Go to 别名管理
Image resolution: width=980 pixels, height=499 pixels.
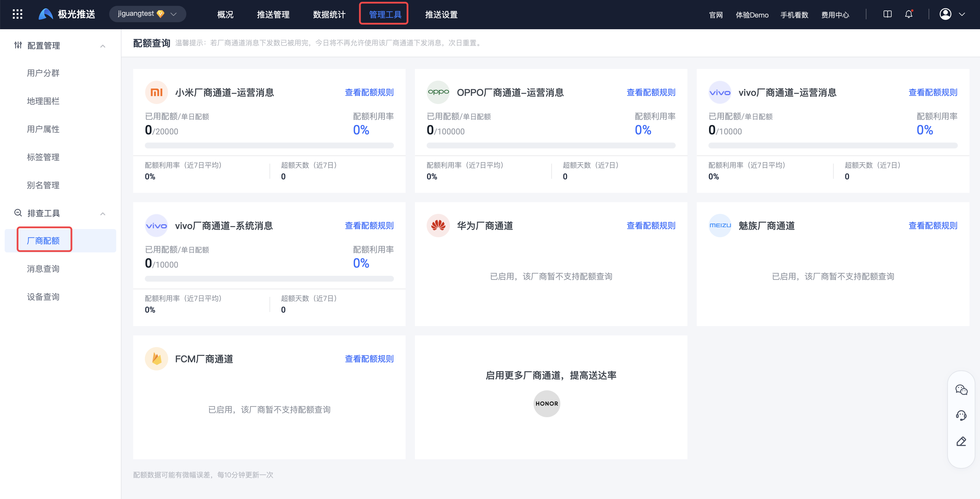pos(43,185)
